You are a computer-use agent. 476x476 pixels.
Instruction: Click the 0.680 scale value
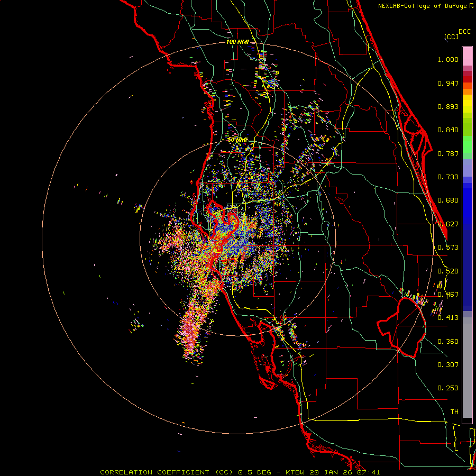448,200
